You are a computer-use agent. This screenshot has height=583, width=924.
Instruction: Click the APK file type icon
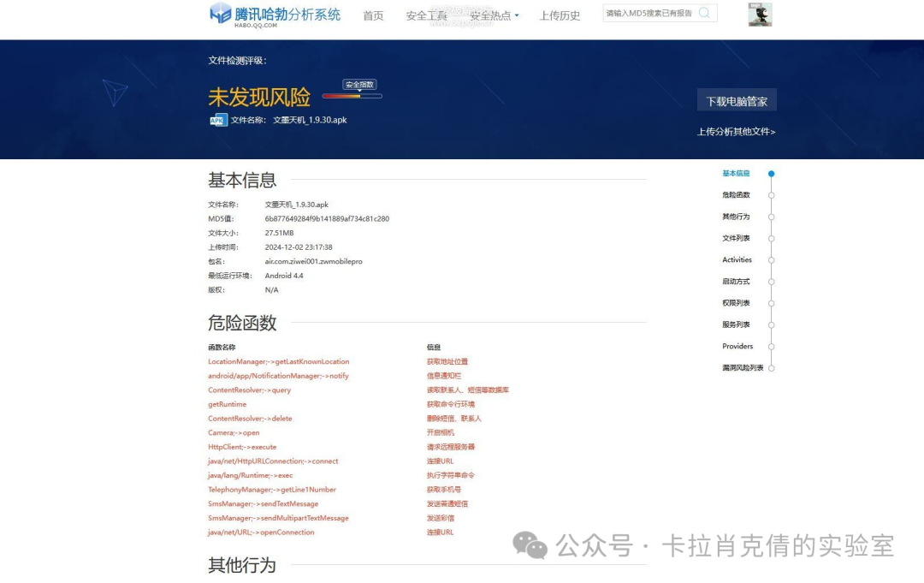pos(218,120)
